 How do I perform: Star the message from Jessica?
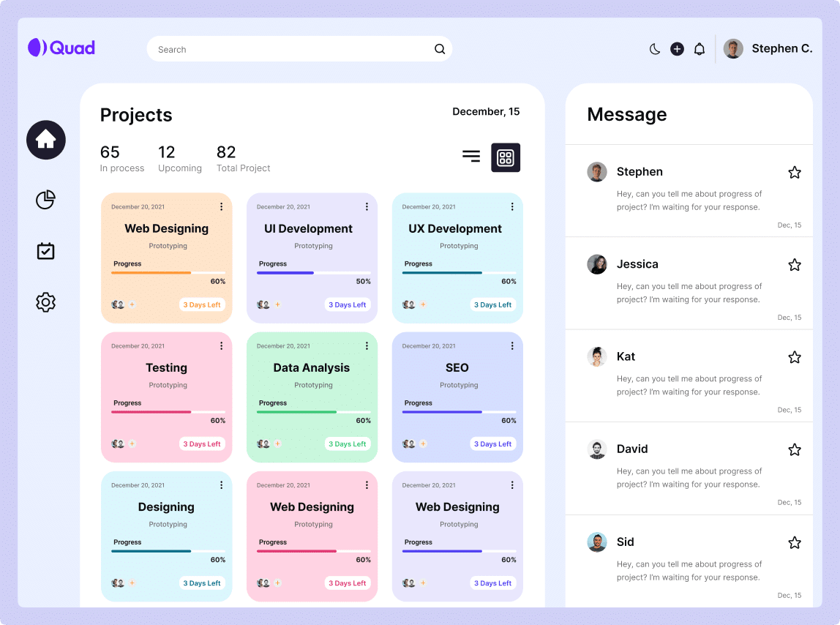(x=795, y=265)
